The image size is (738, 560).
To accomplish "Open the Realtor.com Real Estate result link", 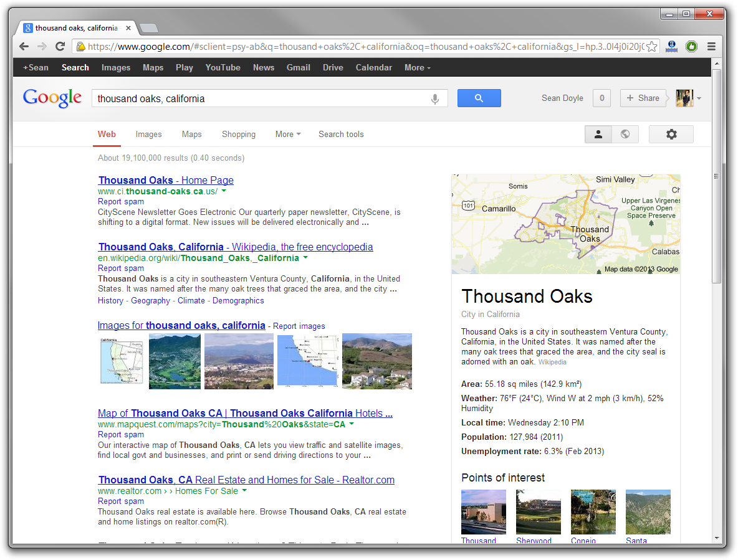I will pyautogui.click(x=246, y=480).
